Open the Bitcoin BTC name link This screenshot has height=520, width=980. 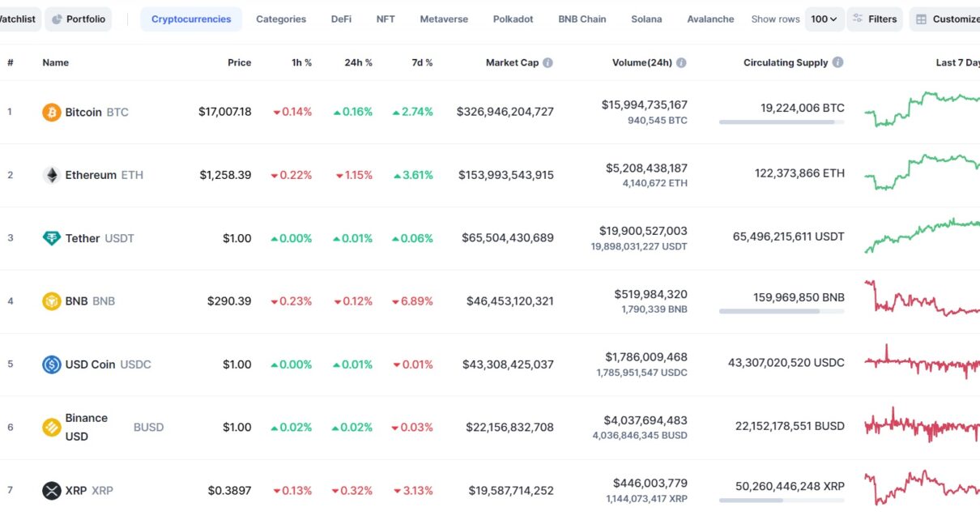96,112
